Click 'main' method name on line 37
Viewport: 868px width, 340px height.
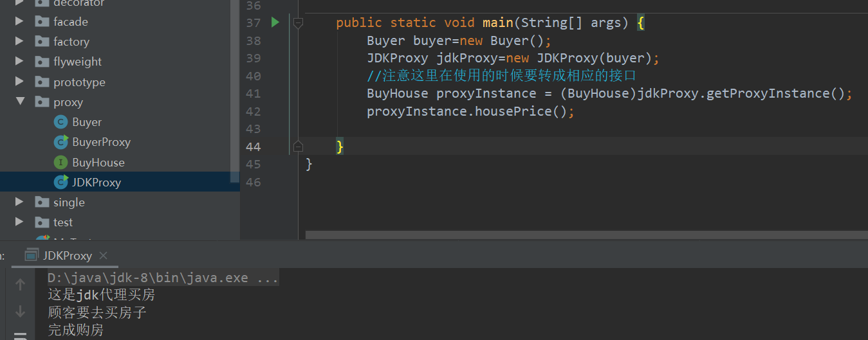497,22
